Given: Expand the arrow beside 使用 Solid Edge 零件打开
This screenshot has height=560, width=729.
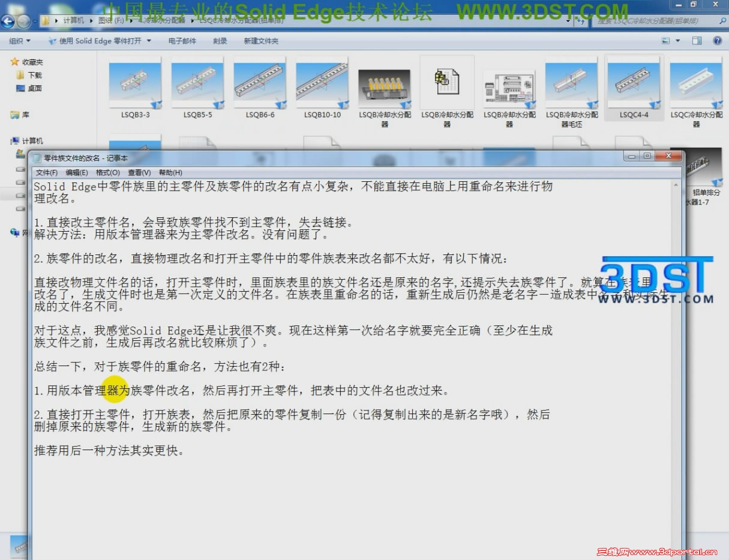Looking at the screenshot, I should (149, 41).
